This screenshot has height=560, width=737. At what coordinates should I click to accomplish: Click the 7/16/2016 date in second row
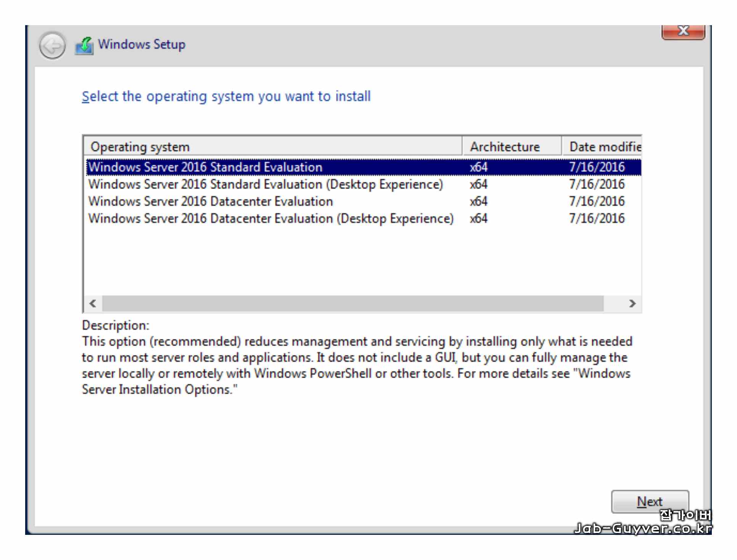[x=597, y=185]
